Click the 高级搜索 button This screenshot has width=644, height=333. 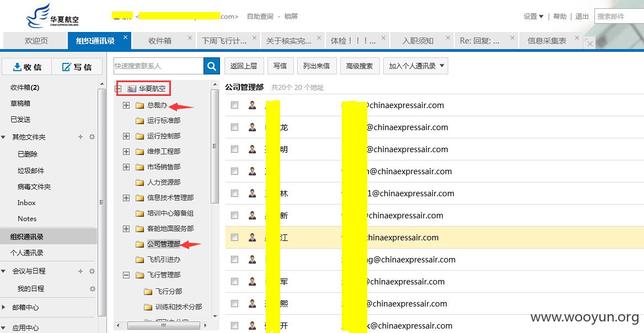pyautogui.click(x=359, y=66)
